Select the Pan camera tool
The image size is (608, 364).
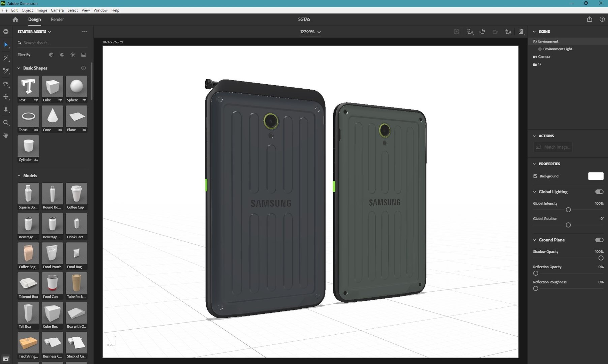tap(6, 97)
